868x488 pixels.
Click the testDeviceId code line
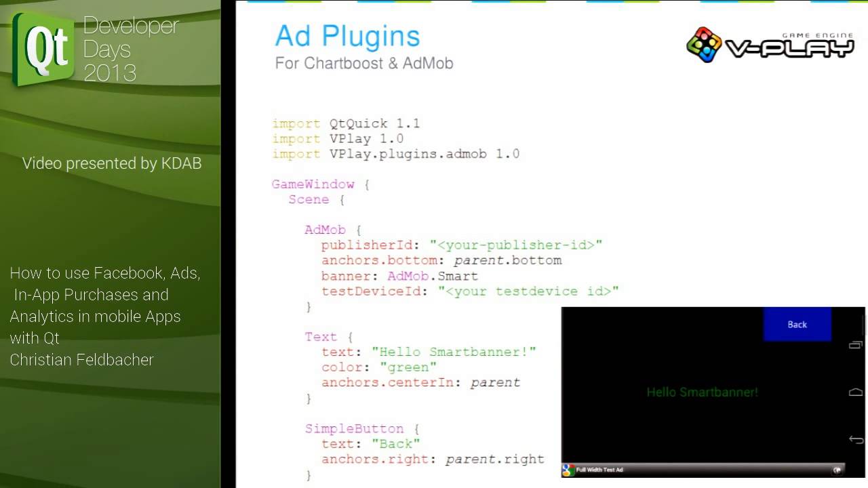470,291
